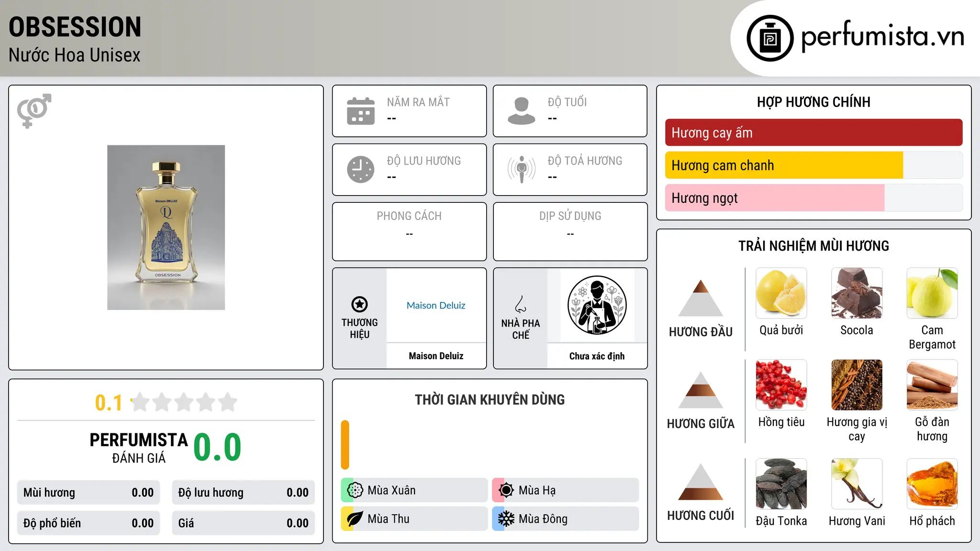This screenshot has height=551, width=980.
Task: Click the five-star rating row
Action: click(x=184, y=402)
